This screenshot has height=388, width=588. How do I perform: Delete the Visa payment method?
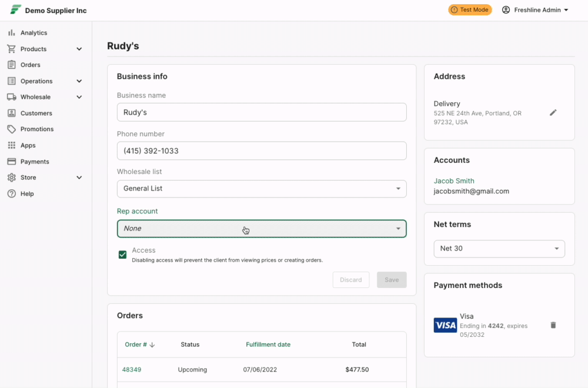click(553, 325)
